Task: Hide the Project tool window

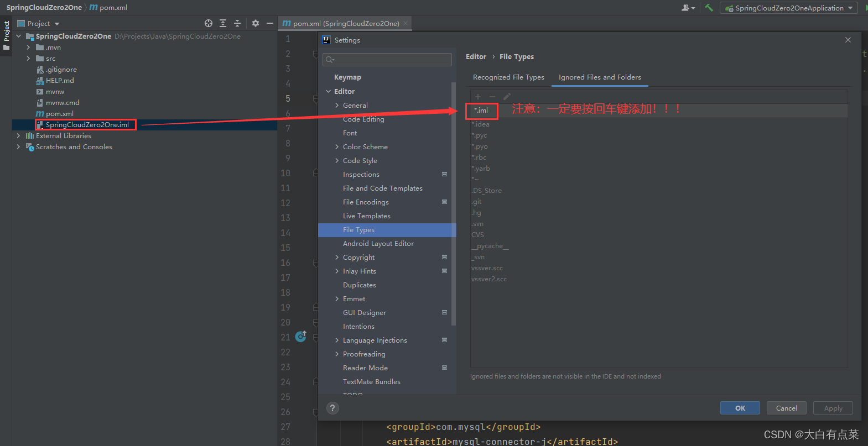Action: pos(270,23)
